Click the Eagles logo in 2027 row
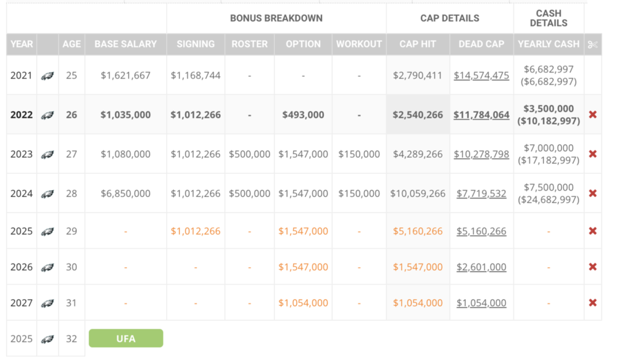Image resolution: width=617 pixels, height=364 pixels. (x=48, y=303)
